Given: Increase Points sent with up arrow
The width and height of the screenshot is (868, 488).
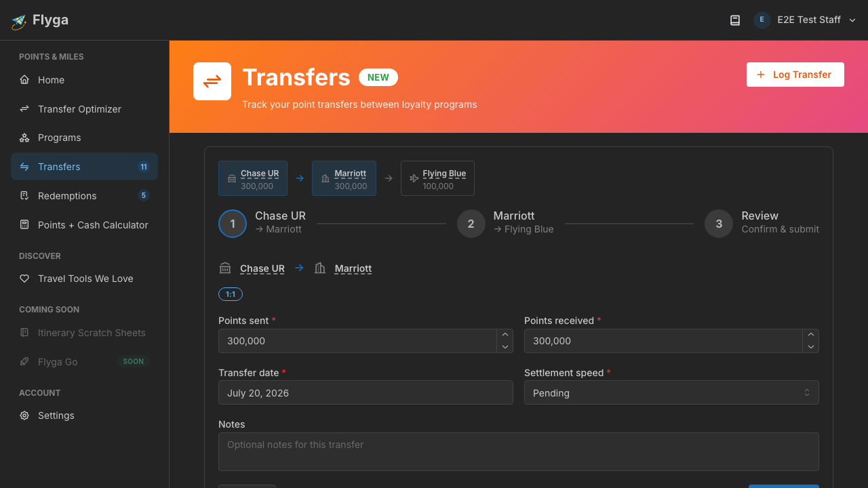Looking at the screenshot, I should (x=505, y=335).
